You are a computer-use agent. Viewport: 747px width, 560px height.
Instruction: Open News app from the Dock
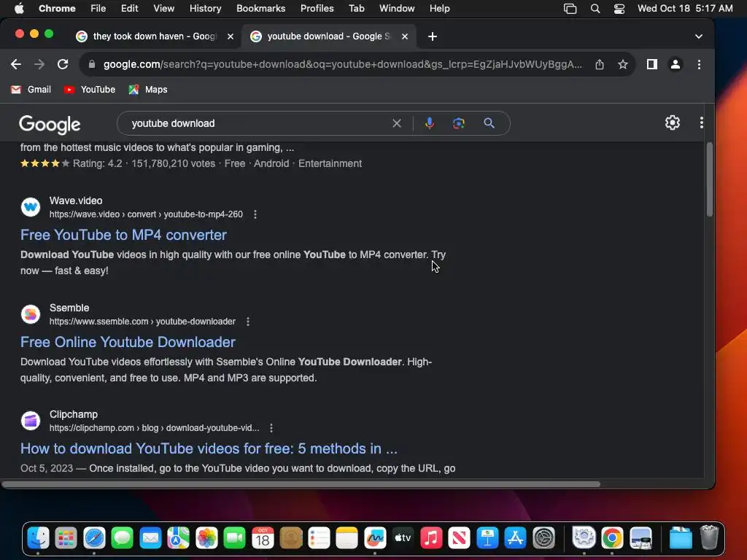(x=460, y=539)
